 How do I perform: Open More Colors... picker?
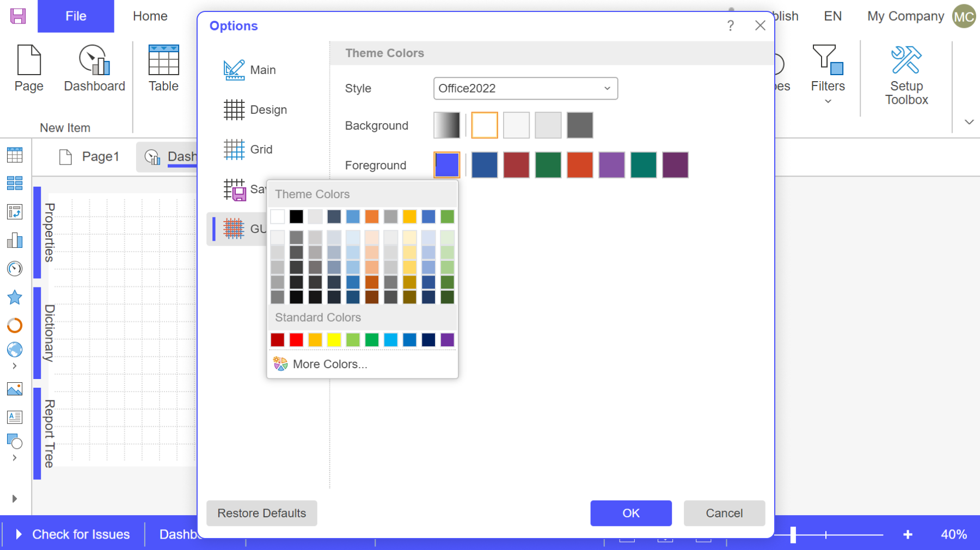point(321,364)
